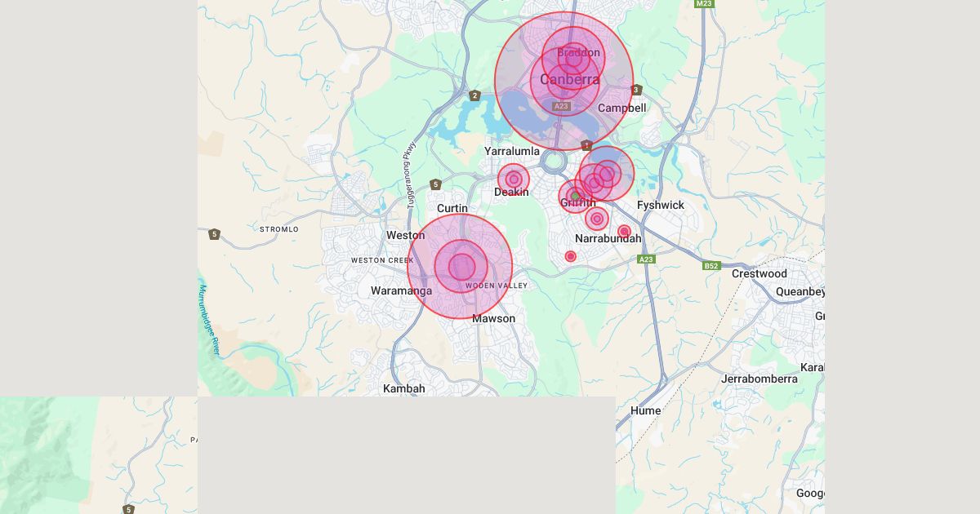Click the Jerrabomberra place label
980x514 pixels.
[x=759, y=379]
